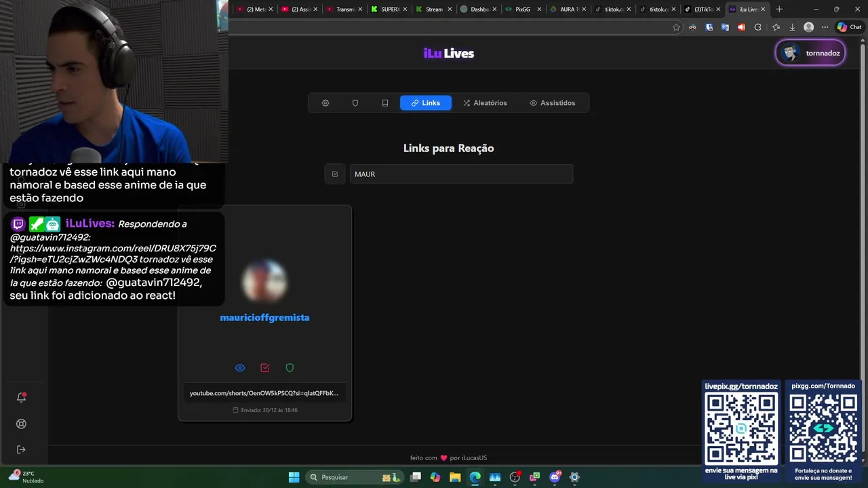Open Discord from the taskbar
868x488 pixels.
[555, 477]
